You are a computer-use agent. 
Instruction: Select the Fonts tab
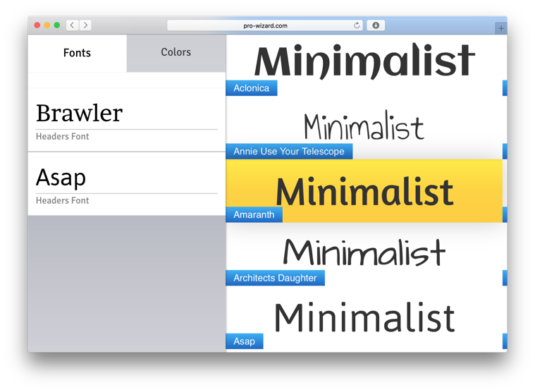coord(77,53)
